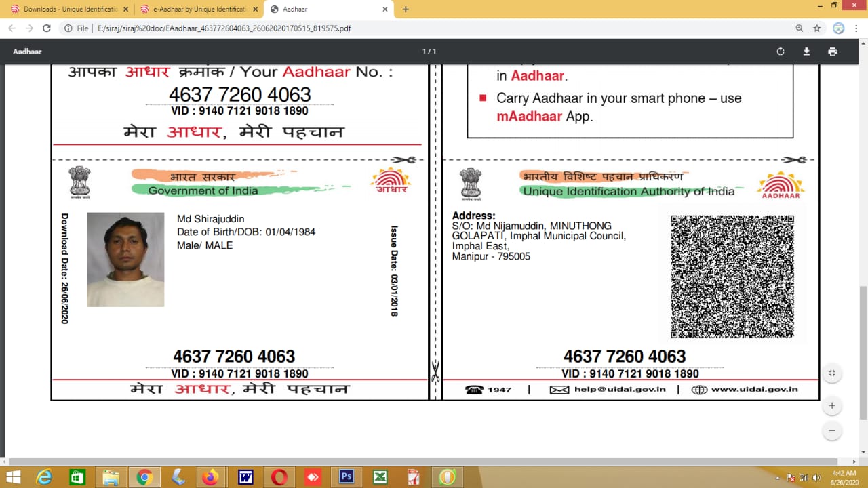868x488 pixels.
Task: Open the Chrome profile avatar
Action: (838, 28)
